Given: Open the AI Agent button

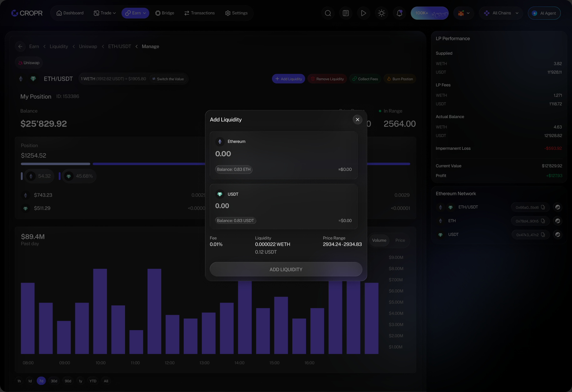Looking at the screenshot, I should (544, 13).
